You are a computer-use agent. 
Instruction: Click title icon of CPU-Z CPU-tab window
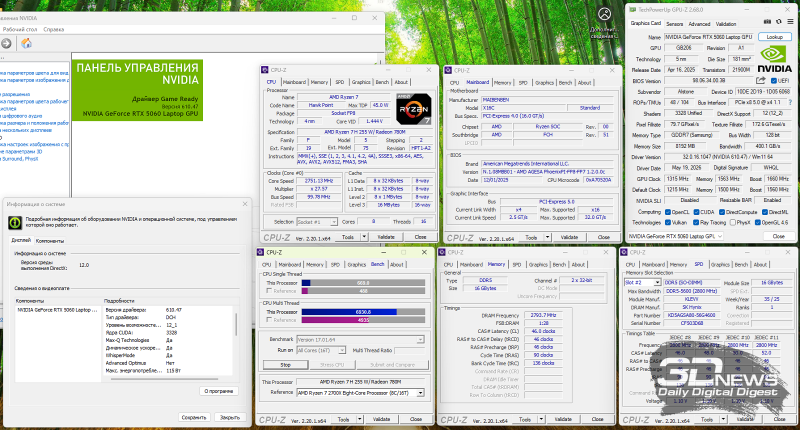tap(265, 70)
